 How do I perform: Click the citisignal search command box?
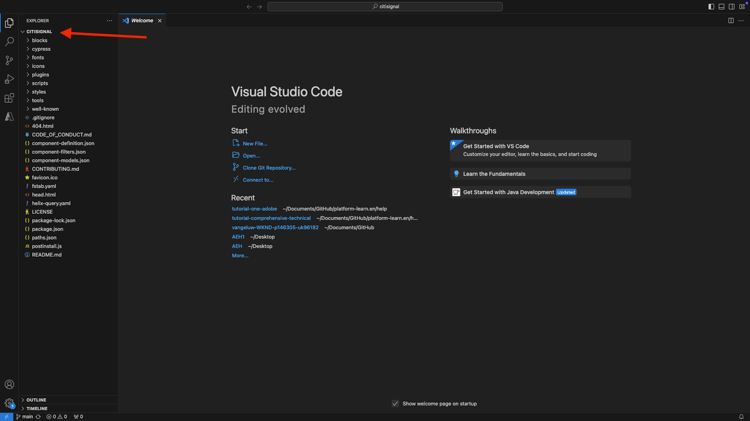pyautogui.click(x=385, y=7)
